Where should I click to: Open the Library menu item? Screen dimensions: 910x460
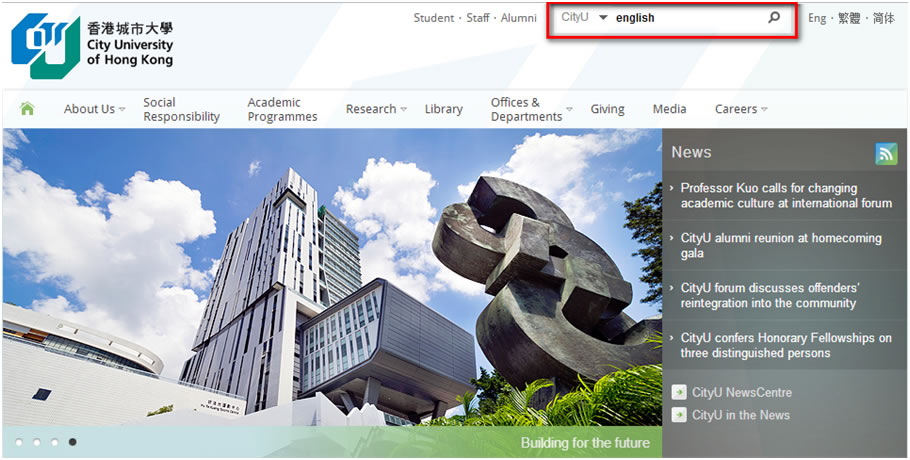443,110
